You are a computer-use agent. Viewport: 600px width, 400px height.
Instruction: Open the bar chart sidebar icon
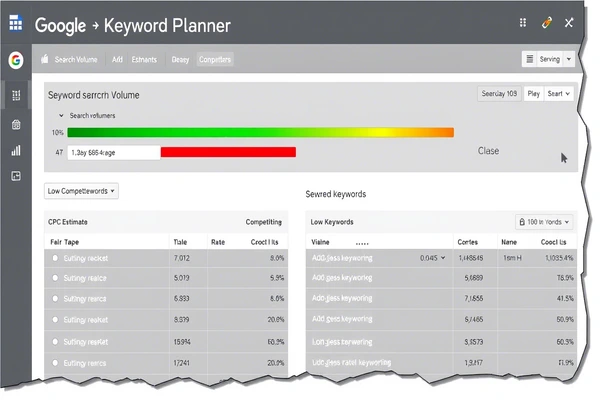(x=16, y=150)
